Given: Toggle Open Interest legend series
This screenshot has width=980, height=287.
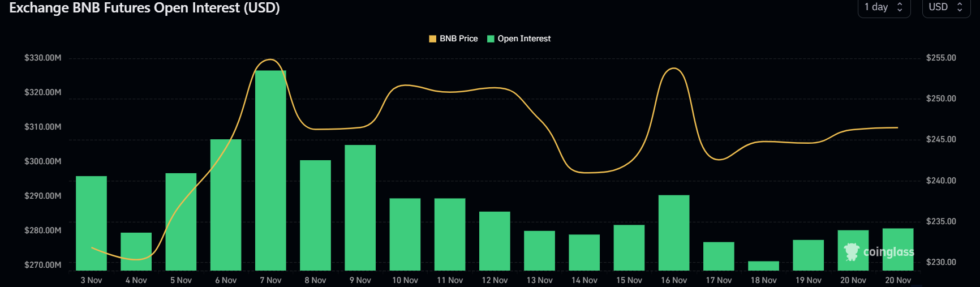Looking at the screenshot, I should tap(519, 38).
